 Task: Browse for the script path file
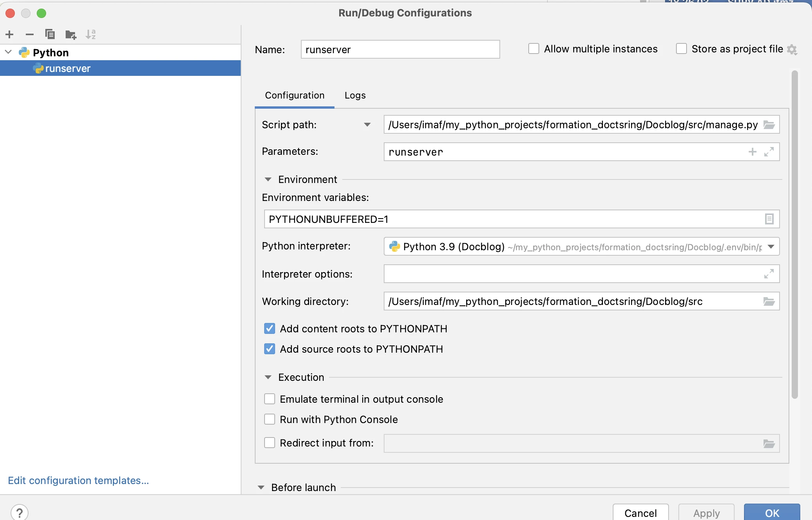tap(769, 125)
